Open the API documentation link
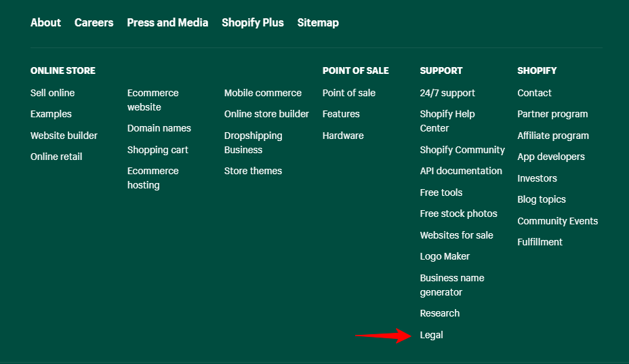 (x=461, y=171)
